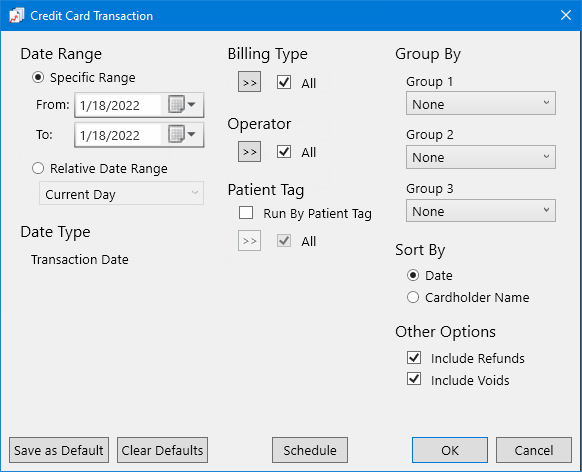
Task: Sort by Cardholder Name
Action: (x=413, y=297)
